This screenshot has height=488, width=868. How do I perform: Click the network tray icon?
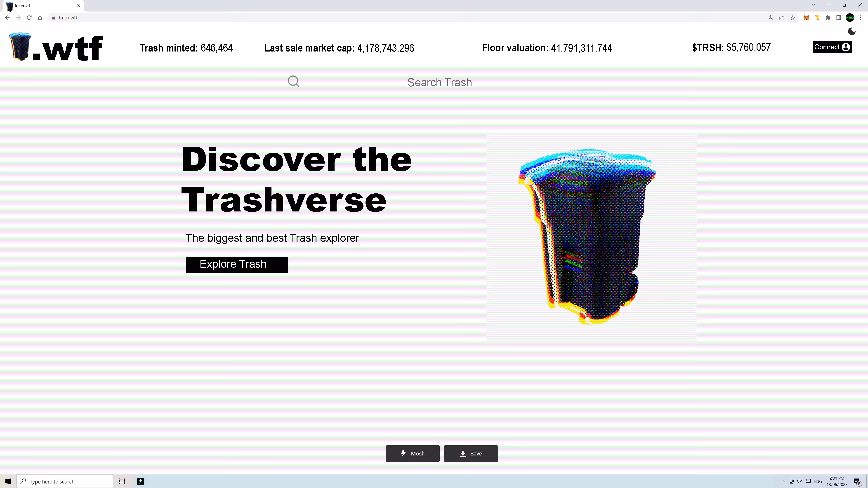tap(808, 481)
